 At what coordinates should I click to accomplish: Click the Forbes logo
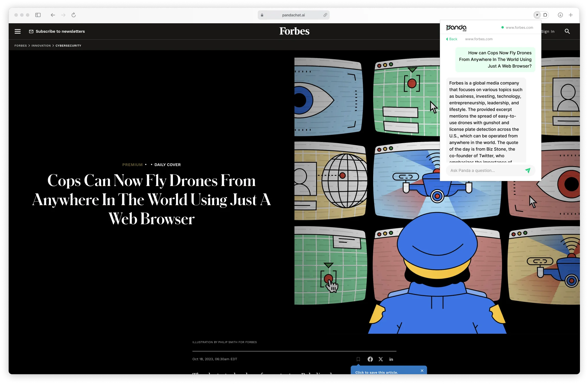(x=294, y=31)
